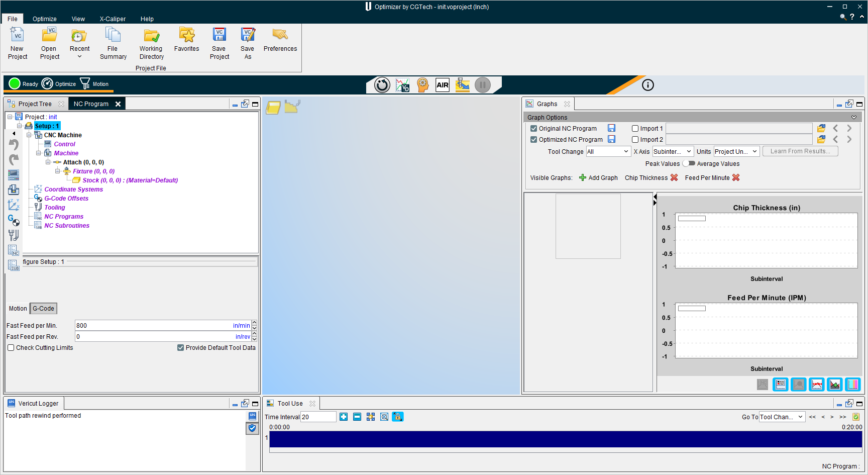Collapse the Project : init tree node
Viewport: 868px width, 475px height.
point(10,117)
